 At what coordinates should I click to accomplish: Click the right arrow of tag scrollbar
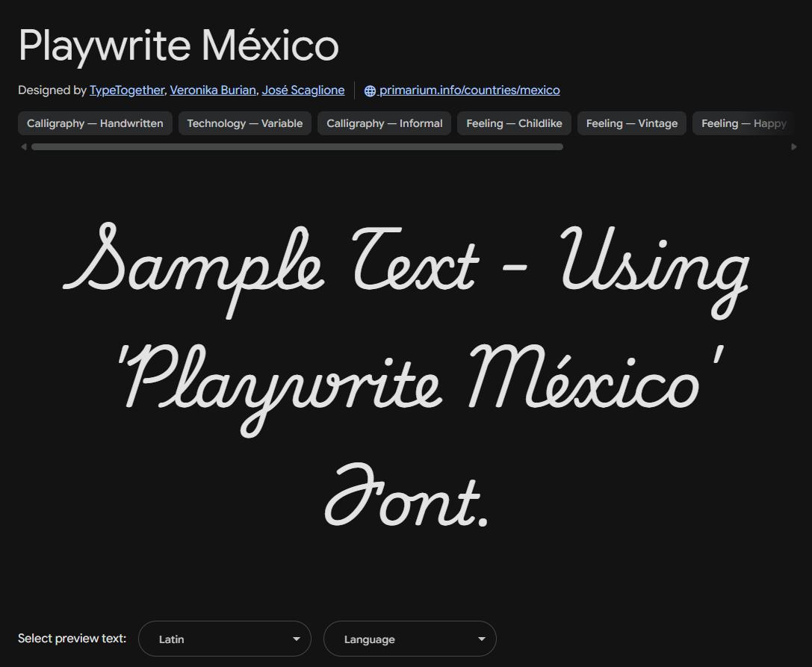pyautogui.click(x=794, y=147)
